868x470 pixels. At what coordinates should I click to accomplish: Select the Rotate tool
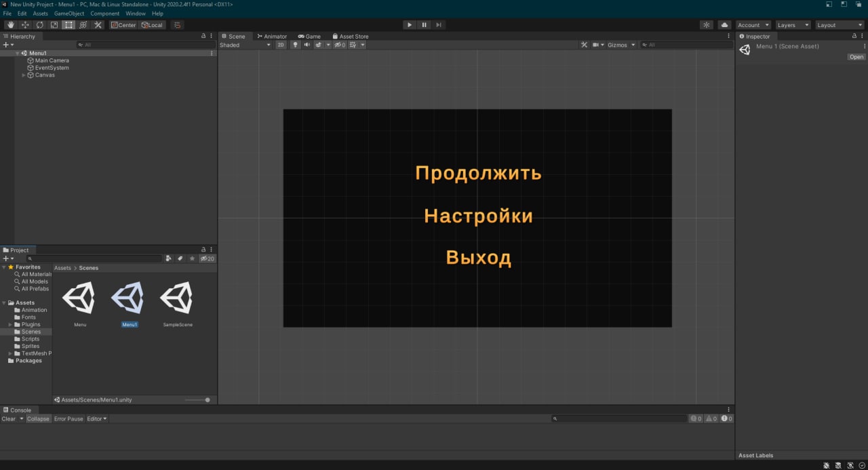[x=40, y=25]
